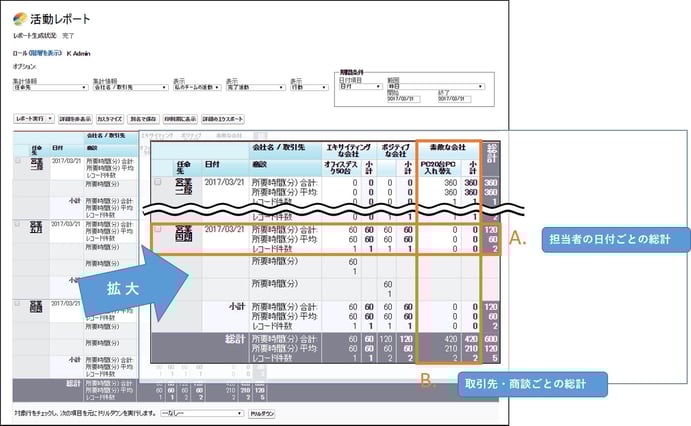The width and height of the screenshot is (691, 426).
Task: Click the 印刷用に表示 button
Action: click(x=180, y=119)
